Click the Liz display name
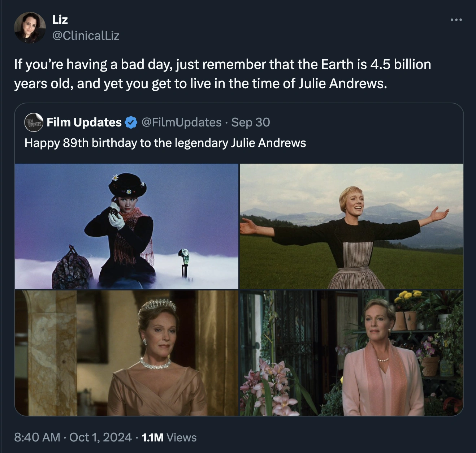Viewport: 476px width, 453px height. pos(60,20)
